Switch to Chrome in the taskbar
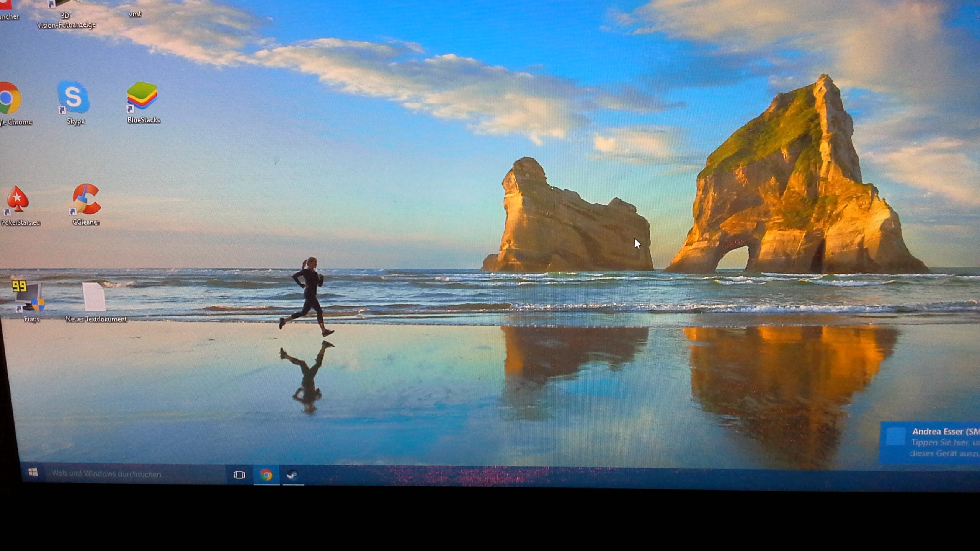This screenshot has width=980, height=551. click(x=266, y=475)
